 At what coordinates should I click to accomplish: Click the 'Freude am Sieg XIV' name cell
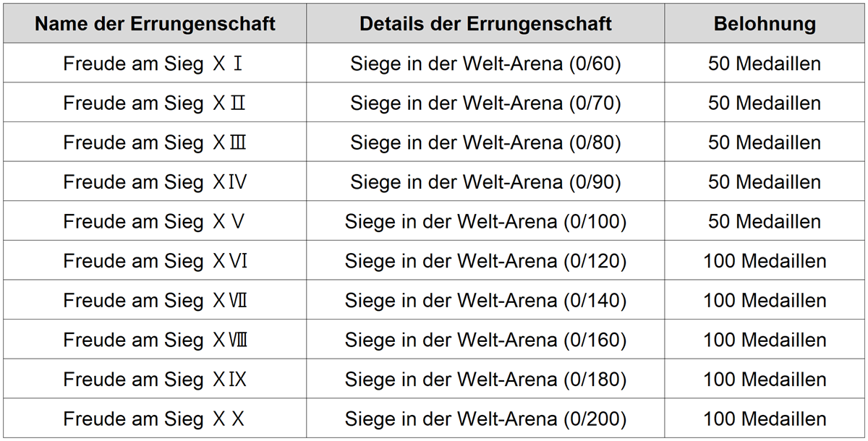coord(155,181)
